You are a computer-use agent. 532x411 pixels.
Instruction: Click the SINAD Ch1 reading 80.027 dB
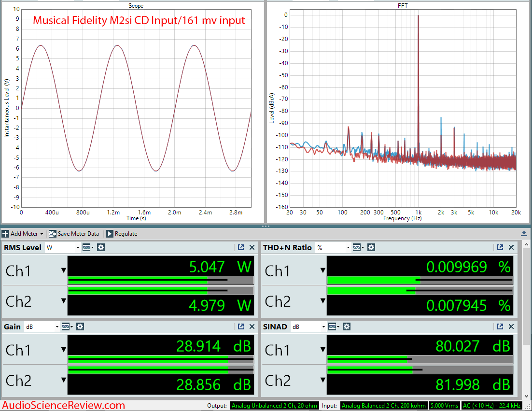(x=473, y=346)
